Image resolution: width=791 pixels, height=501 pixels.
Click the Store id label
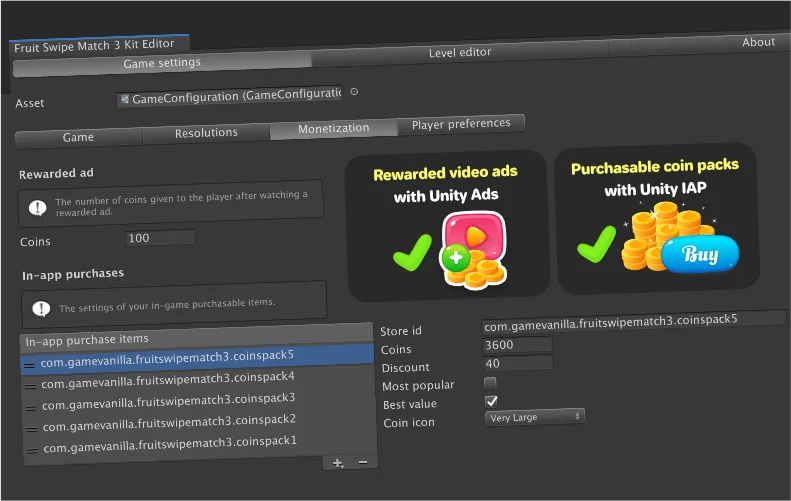tap(401, 331)
